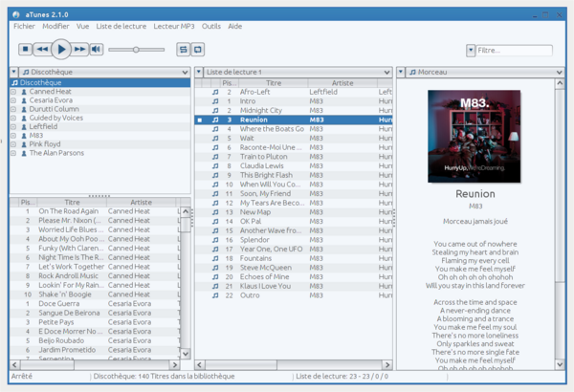Image resolution: width=574 pixels, height=392 pixels.
Task: Click the note icon of Claudia Lewis
Action: 215,165
